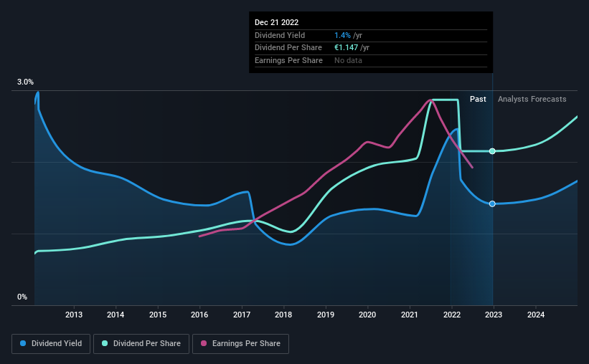
Task: Click the 2017 x-axis label
Action: coord(242,315)
